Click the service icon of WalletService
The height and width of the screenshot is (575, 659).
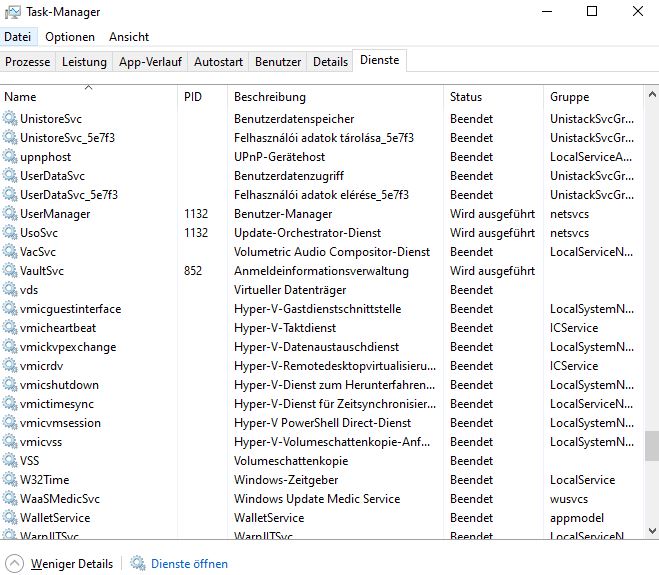click(10, 517)
